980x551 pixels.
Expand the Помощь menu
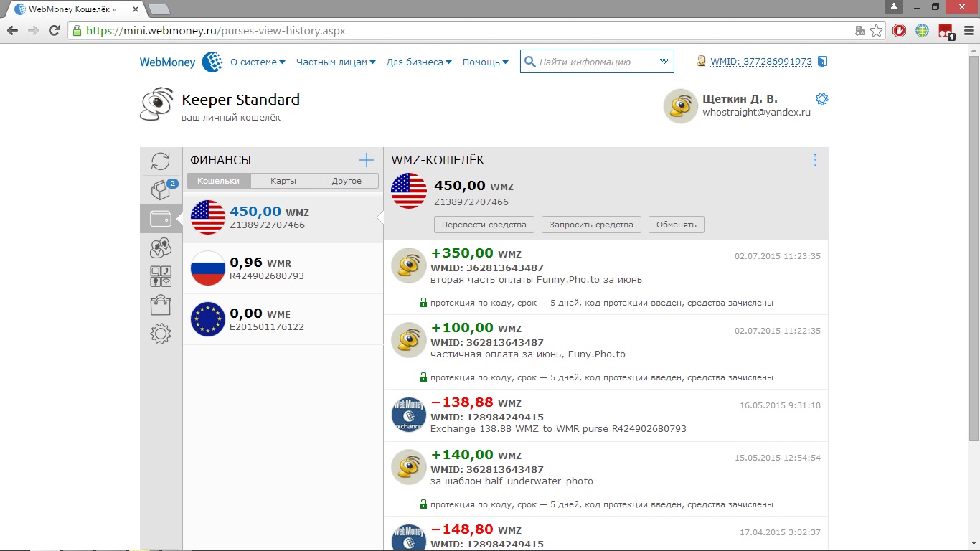486,62
